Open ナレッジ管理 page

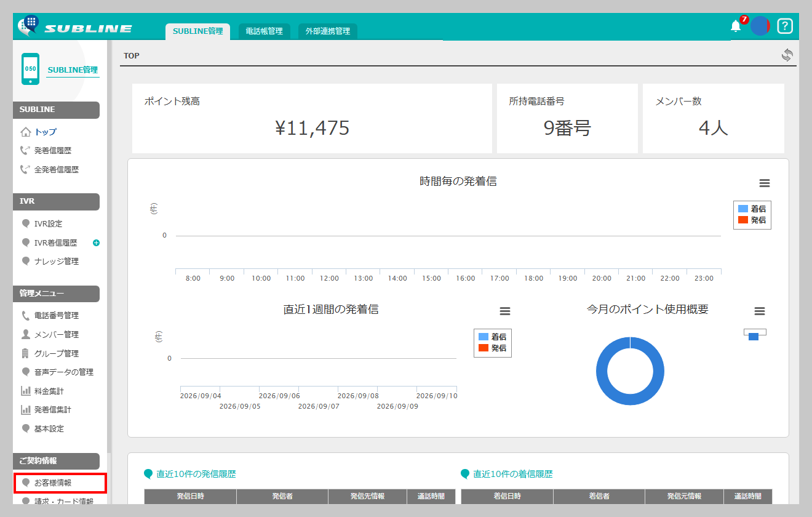(57, 262)
